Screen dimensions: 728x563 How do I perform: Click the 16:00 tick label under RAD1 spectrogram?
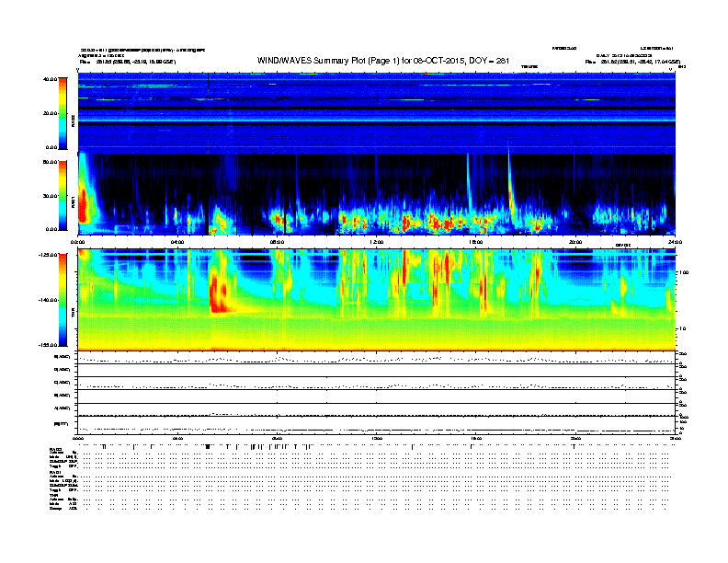pyautogui.click(x=476, y=242)
